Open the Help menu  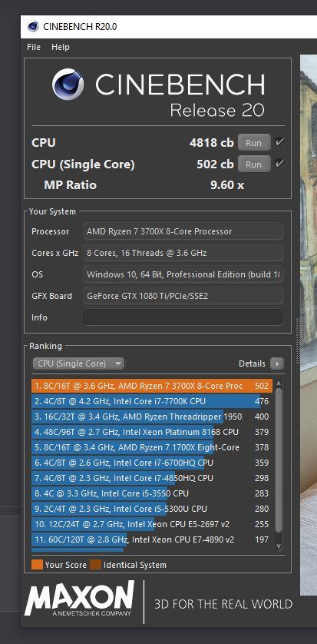(x=61, y=47)
